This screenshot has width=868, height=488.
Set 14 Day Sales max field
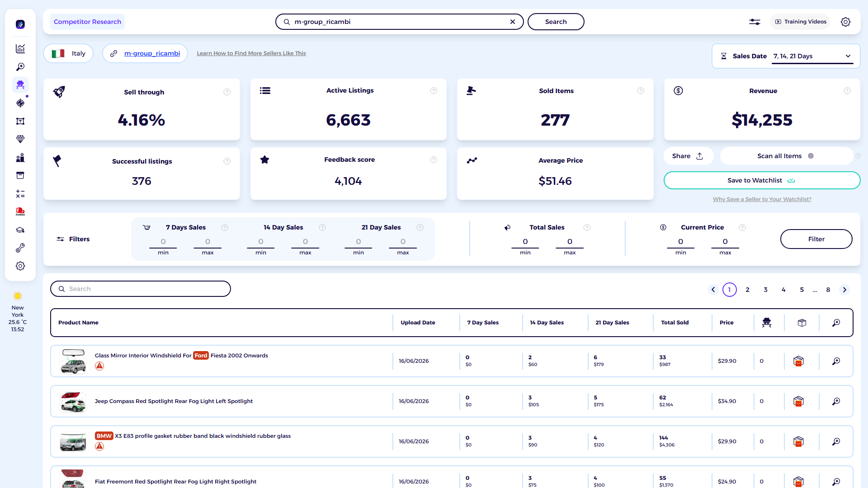pos(305,242)
